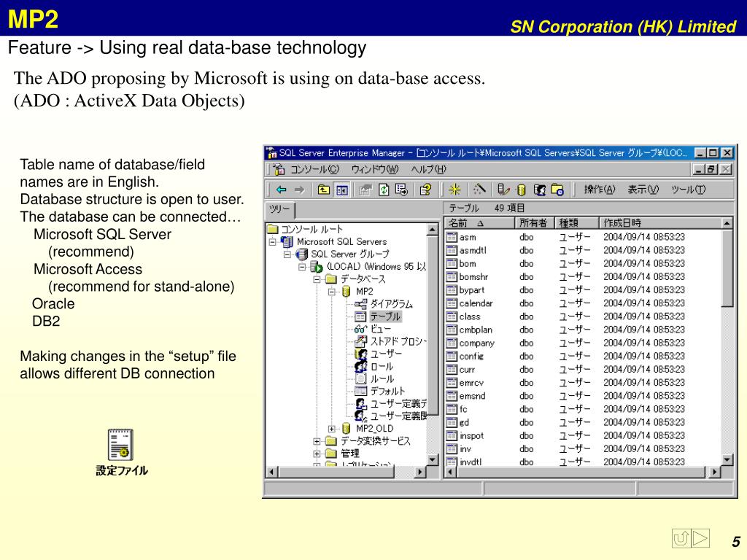Click the slide's return arrow navigation button
The height and width of the screenshot is (560, 747).
pos(681,539)
